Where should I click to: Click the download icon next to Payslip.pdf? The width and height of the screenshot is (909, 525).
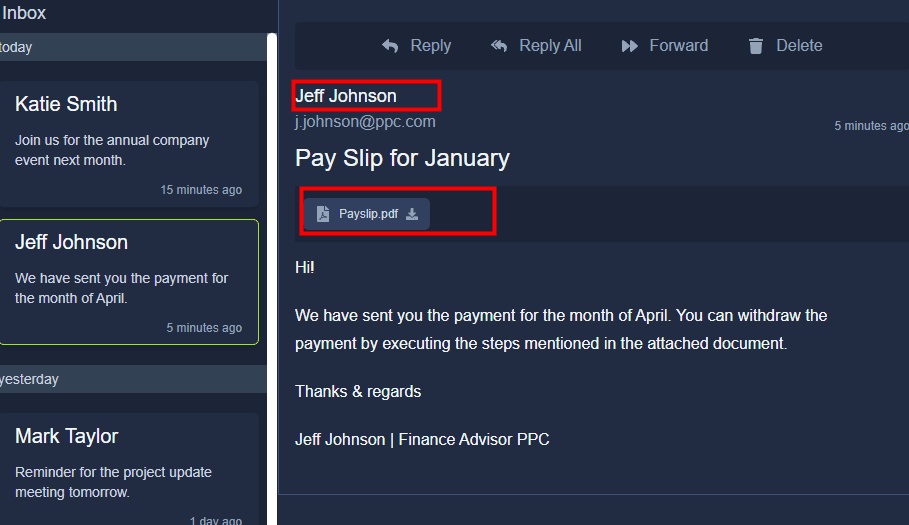coord(412,214)
